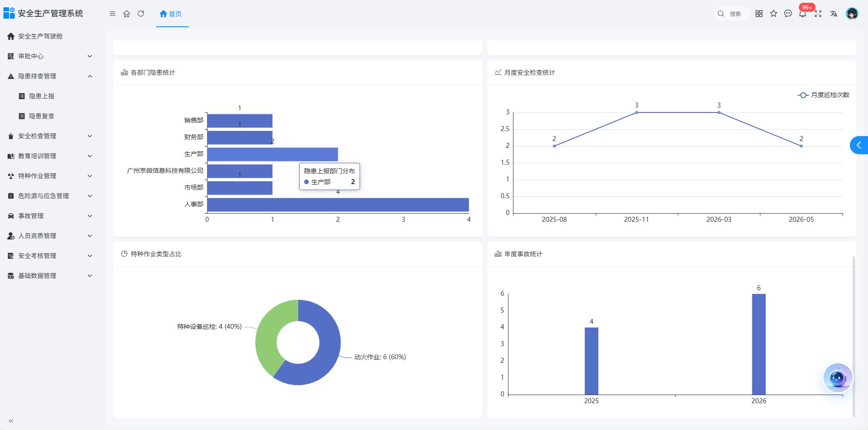Toggle the sidebar hamburger menu icon

tap(113, 14)
